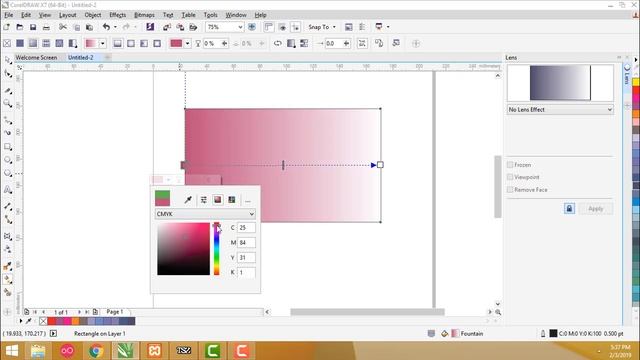Switch to the Welcome Screen tab
This screenshot has width=640, height=360.
click(36, 58)
